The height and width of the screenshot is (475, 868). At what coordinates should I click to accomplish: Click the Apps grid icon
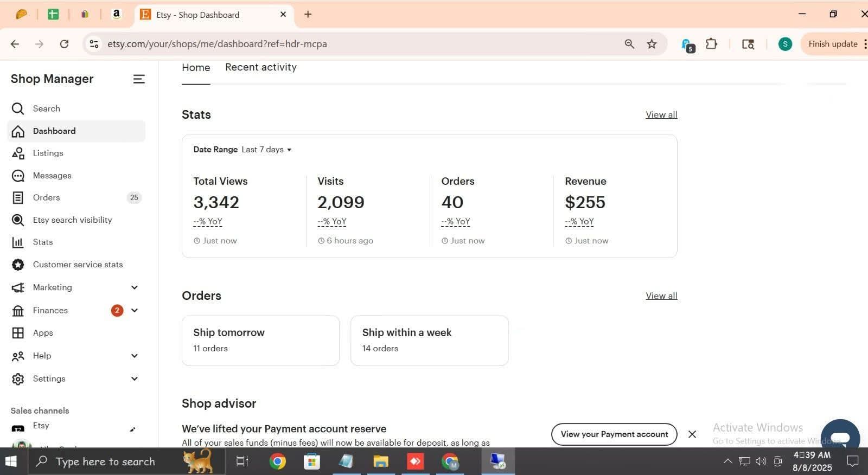[x=18, y=333]
